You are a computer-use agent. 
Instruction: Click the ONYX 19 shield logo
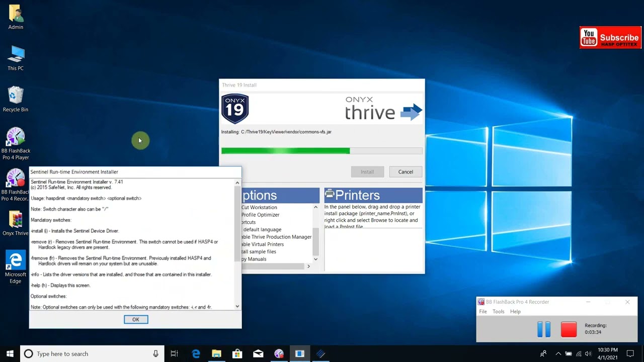(x=235, y=108)
